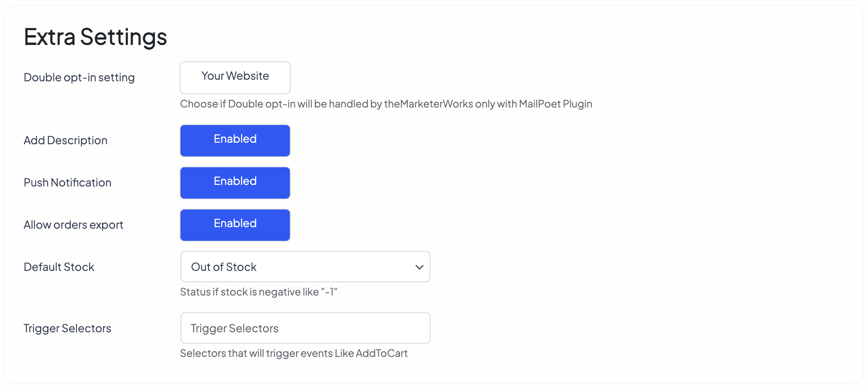Click the Push Notification label
Image resolution: width=868 pixels, height=387 pixels.
click(67, 183)
